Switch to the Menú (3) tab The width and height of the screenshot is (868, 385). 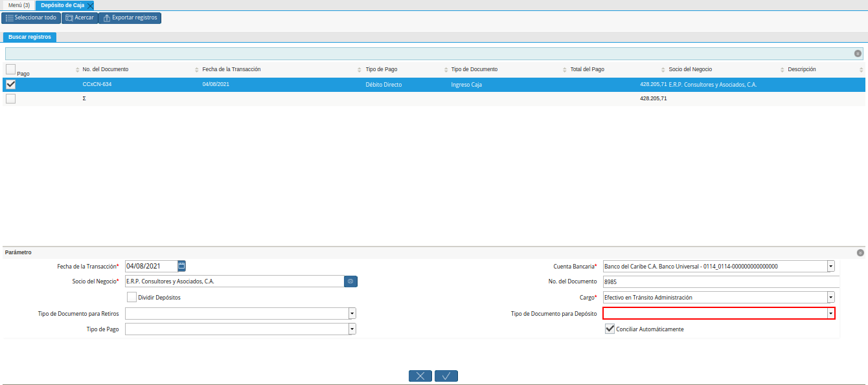19,5
